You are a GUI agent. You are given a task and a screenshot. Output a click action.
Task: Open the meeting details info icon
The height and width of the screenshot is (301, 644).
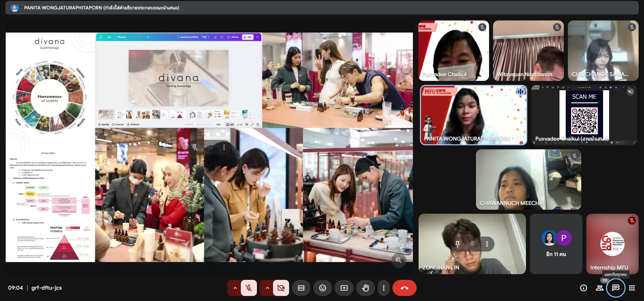[584, 288]
